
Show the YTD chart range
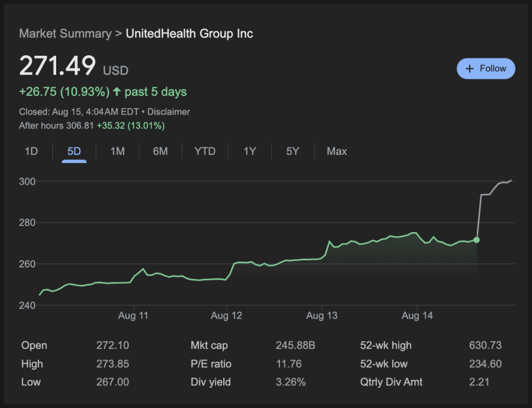coord(205,151)
